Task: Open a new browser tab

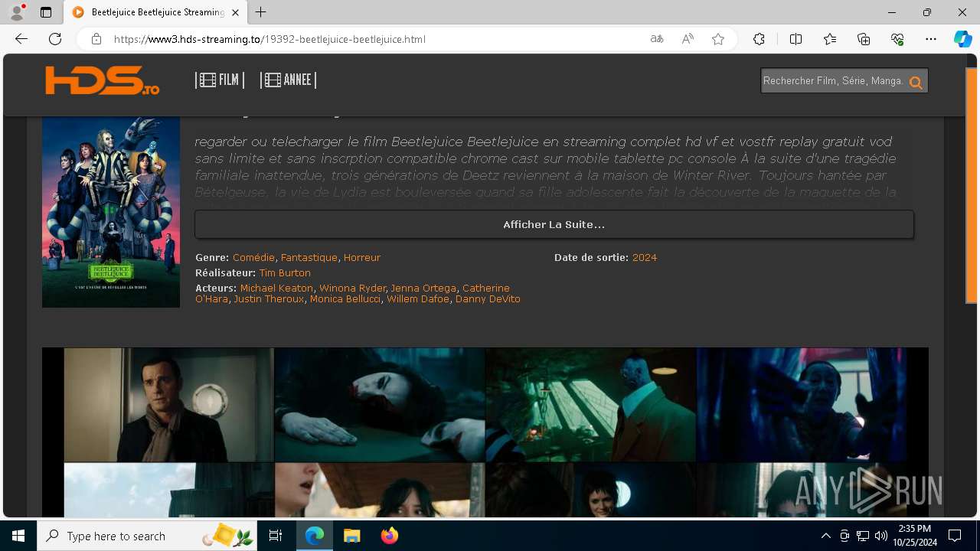Action: point(261,12)
